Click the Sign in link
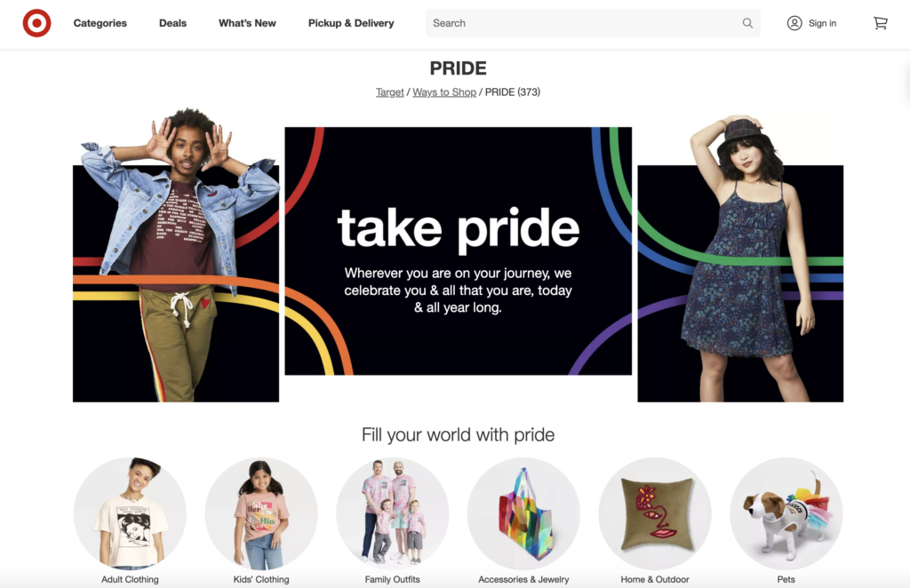Screen dimensions: 910x588 [822, 23]
